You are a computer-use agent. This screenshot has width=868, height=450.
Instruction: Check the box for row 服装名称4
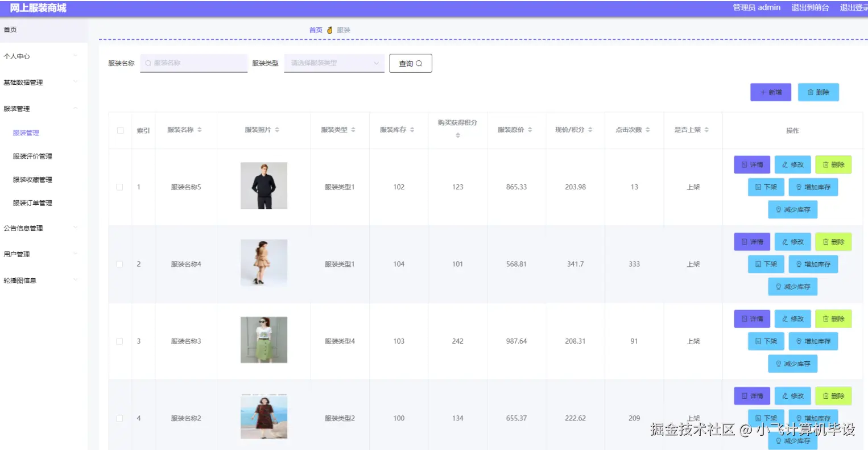pos(119,264)
